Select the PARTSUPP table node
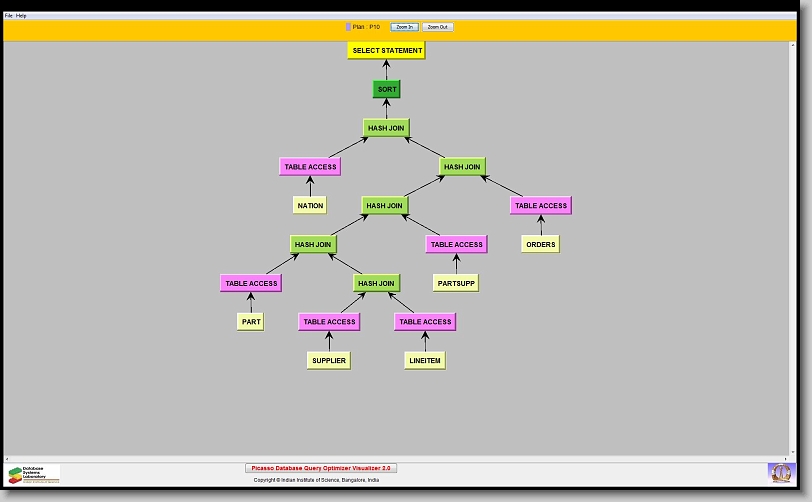Screen dimensions: 812x502 tap(456, 283)
